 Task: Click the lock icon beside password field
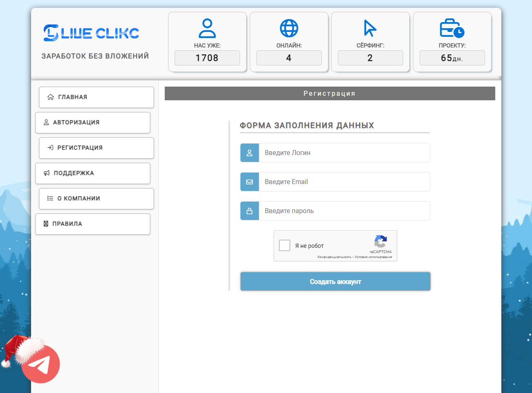(x=249, y=211)
